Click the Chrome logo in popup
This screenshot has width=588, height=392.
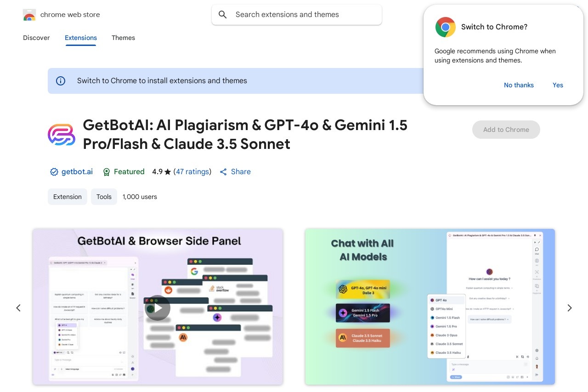pos(445,27)
